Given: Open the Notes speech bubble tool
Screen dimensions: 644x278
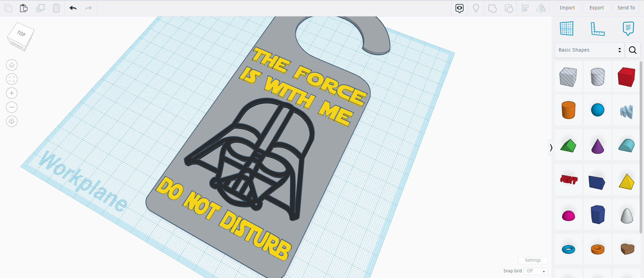Looking at the screenshot, I should coord(628,28).
